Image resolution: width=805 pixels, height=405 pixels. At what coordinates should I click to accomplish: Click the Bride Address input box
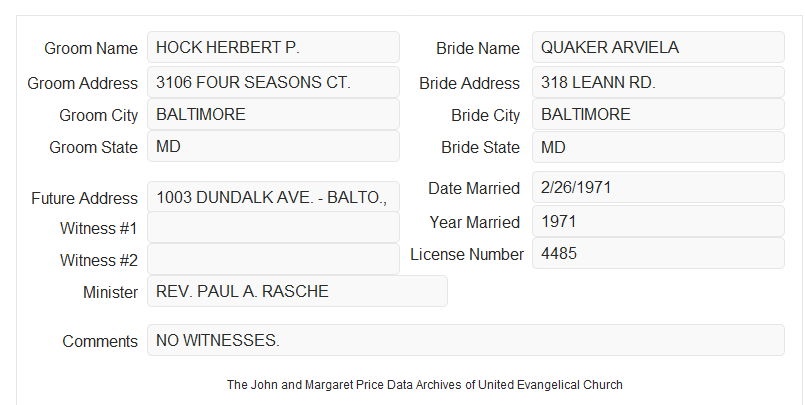[658, 82]
